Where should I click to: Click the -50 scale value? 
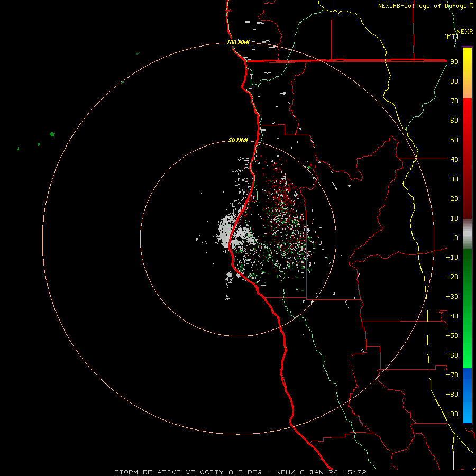(x=452, y=336)
